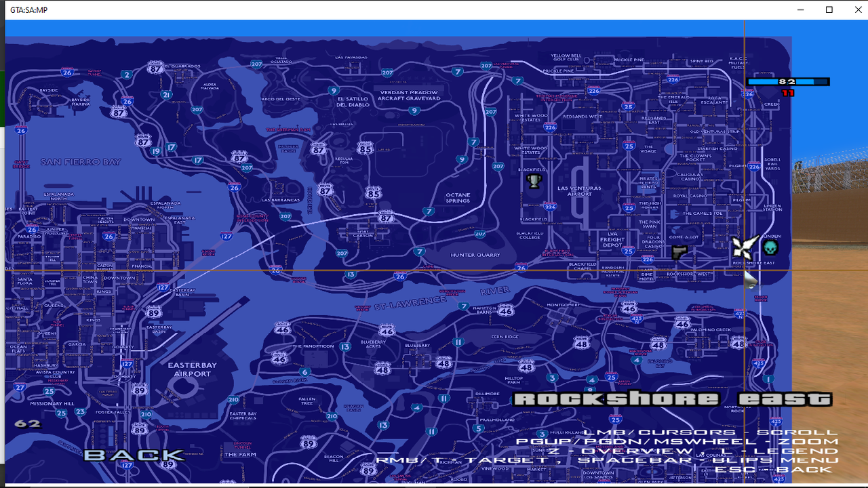Click the DILLIMORE label

point(487,394)
